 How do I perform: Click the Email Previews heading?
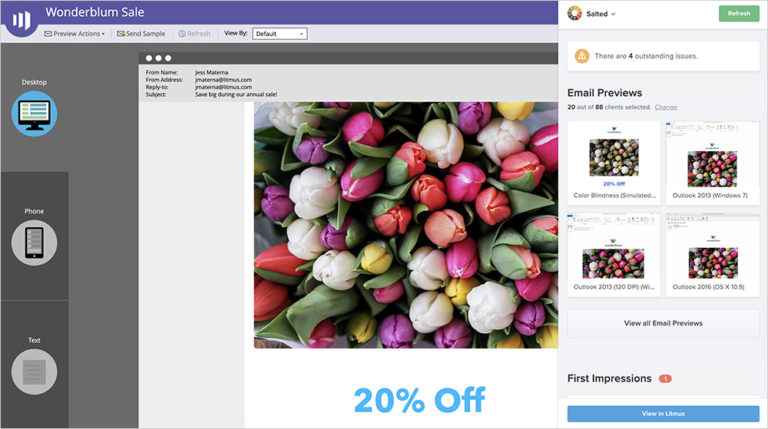click(604, 93)
